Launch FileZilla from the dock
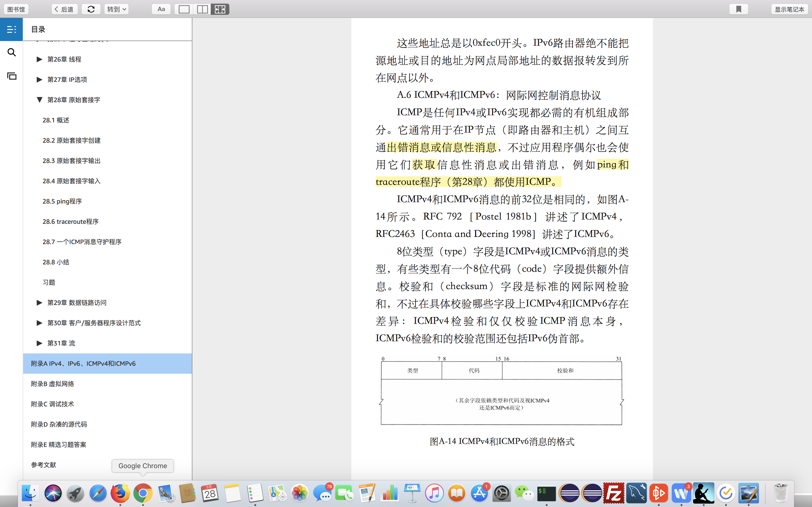Screen dimensions: 812x507 coord(614,493)
